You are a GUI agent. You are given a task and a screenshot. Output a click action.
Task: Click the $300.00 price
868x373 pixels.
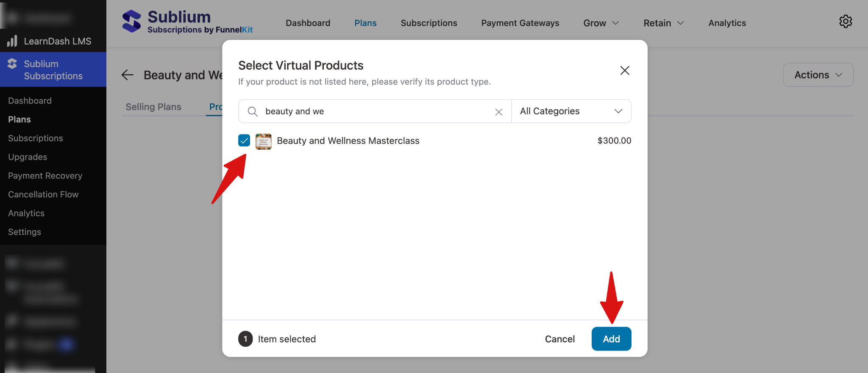614,140
